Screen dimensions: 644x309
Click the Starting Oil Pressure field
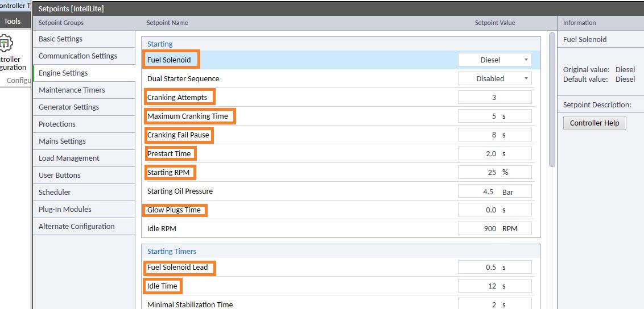pyautogui.click(x=494, y=191)
